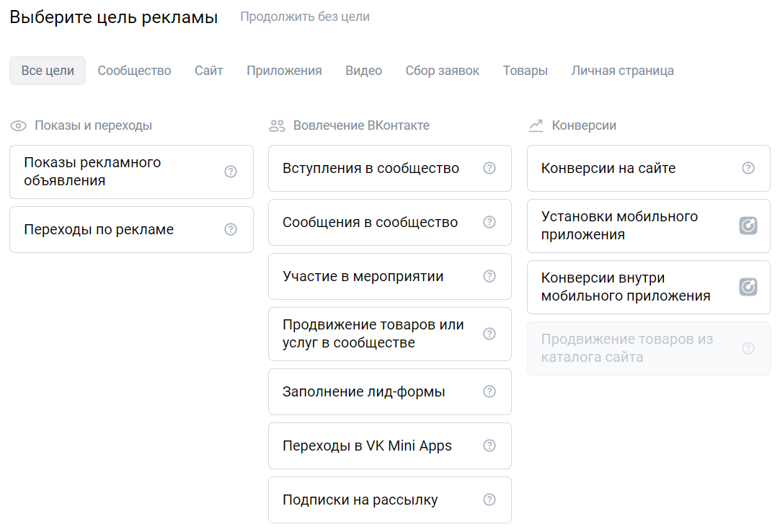Show help for Продвижение товаров или услуг

(489, 334)
